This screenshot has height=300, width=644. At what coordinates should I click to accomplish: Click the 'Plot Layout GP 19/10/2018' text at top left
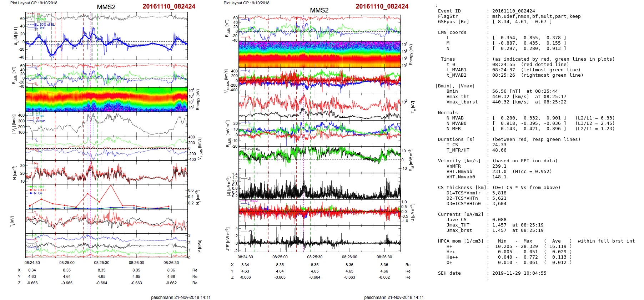click(x=34, y=3)
